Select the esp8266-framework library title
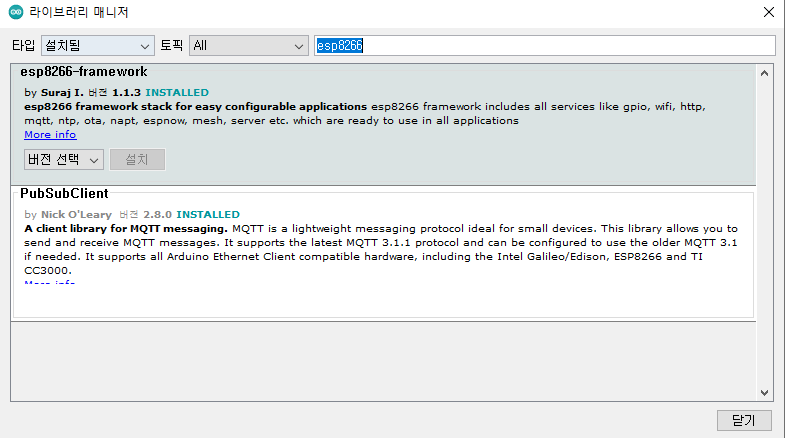 tap(84, 72)
